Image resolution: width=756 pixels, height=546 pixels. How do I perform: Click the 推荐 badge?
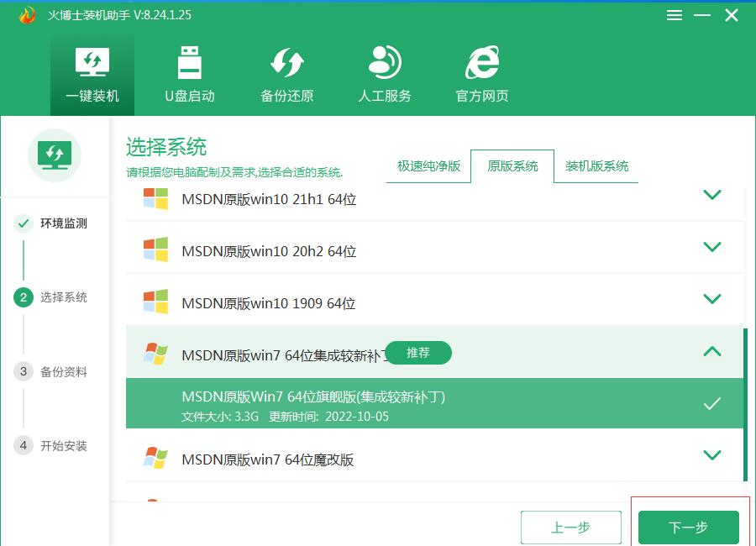click(418, 353)
